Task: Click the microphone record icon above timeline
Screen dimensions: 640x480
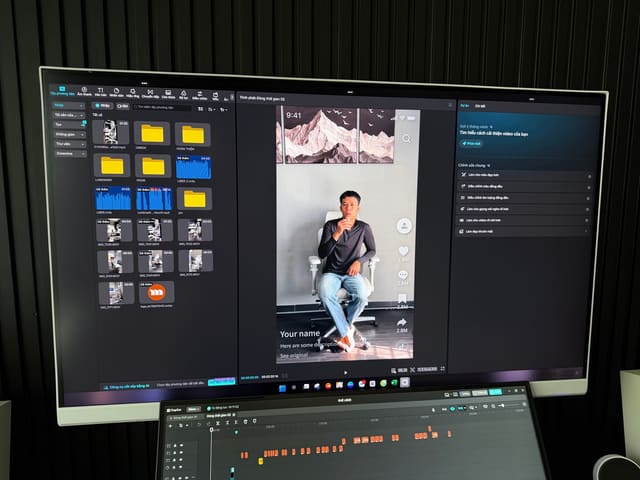Action: (x=433, y=410)
